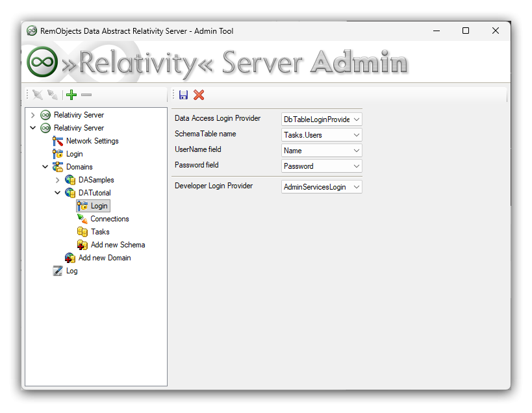Click the Developer Login Provider label
The image size is (532, 413).
(214, 186)
